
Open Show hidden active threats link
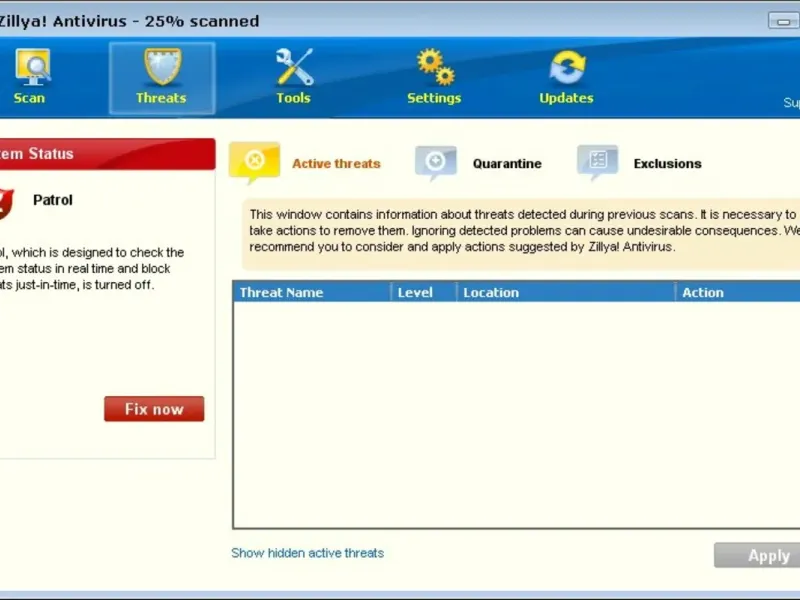pyautogui.click(x=308, y=553)
